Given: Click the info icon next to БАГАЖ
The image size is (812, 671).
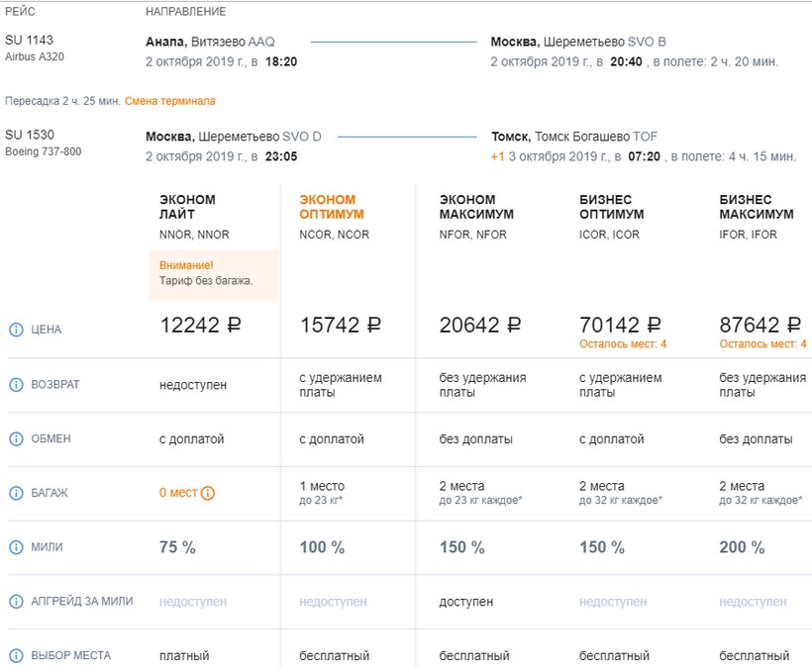Looking at the screenshot, I should [16, 493].
